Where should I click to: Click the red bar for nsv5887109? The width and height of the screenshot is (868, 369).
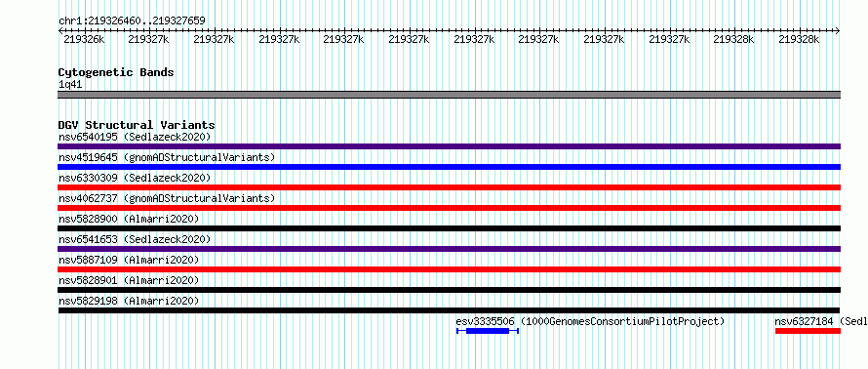pos(449,269)
